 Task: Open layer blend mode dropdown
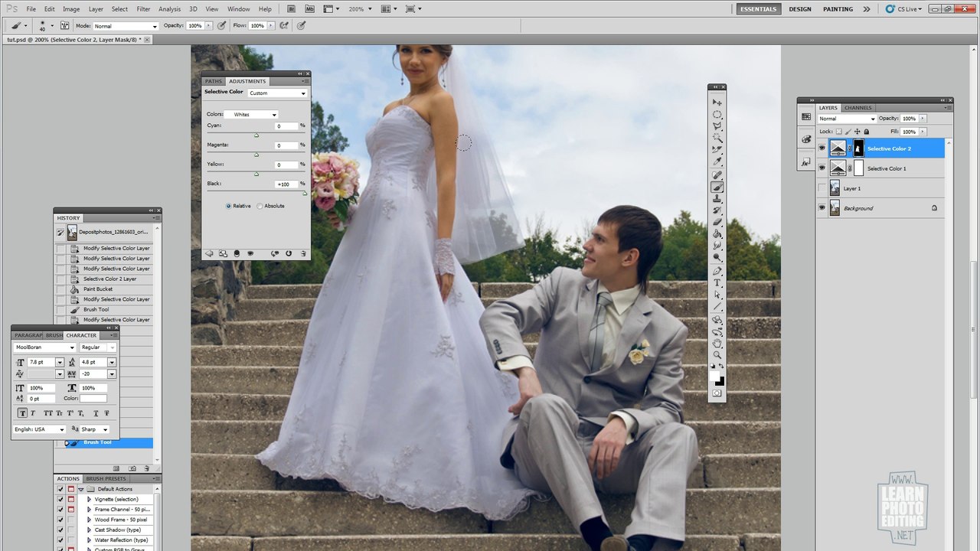click(x=847, y=119)
